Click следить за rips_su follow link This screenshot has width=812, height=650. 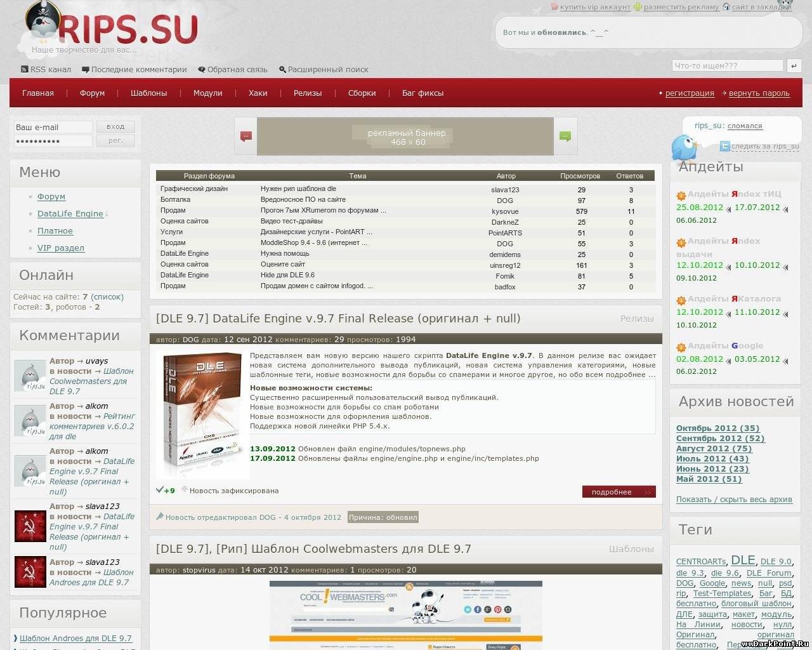pyautogui.click(x=765, y=146)
